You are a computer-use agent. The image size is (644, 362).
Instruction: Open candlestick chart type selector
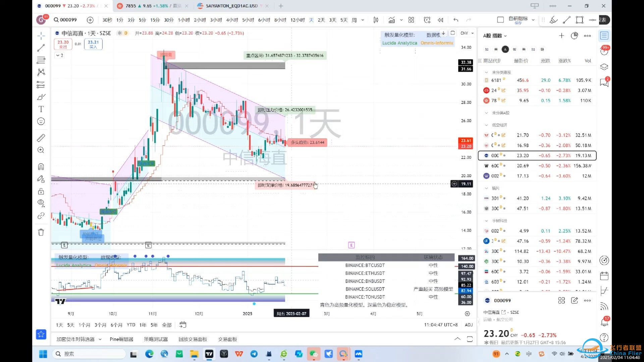376,20
